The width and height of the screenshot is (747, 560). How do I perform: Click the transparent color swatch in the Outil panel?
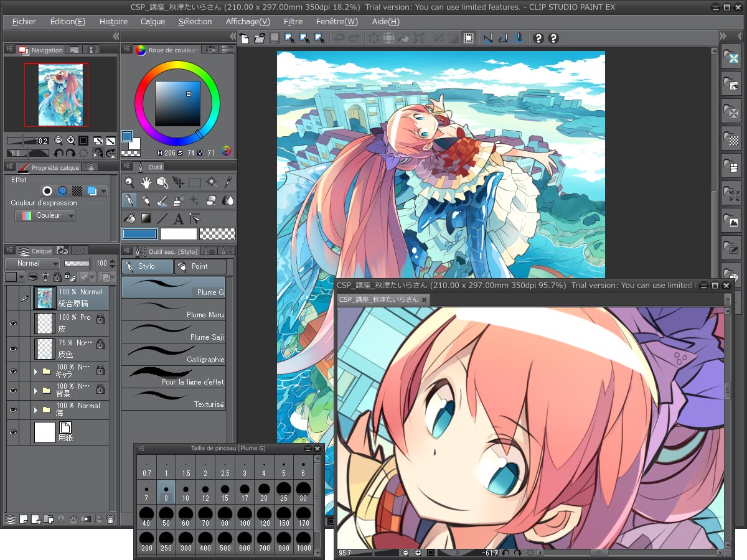pyautogui.click(x=217, y=234)
